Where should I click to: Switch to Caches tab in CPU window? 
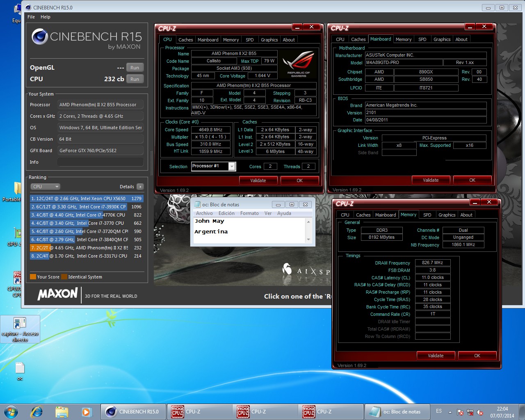tap(185, 40)
